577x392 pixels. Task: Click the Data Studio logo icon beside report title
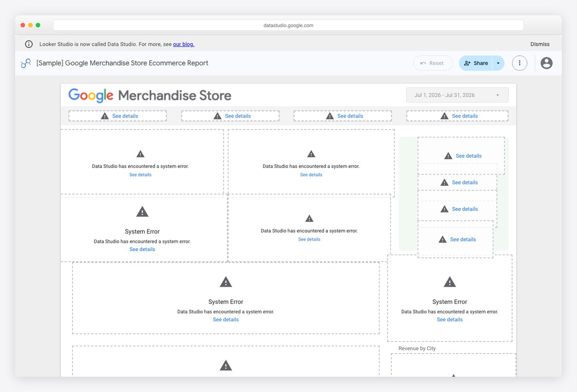(26, 63)
